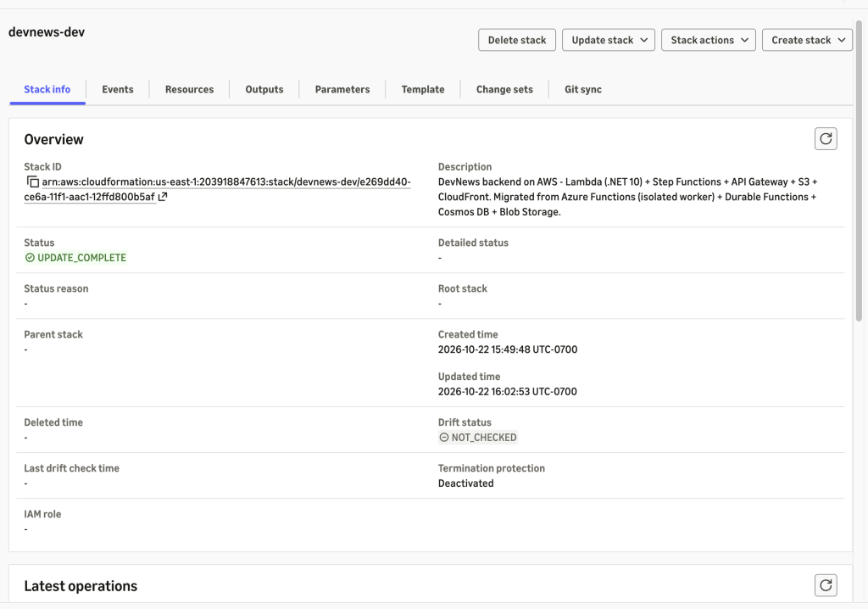Screen dimensions: 868x609
Task: Open the Git sync tab
Action: click(583, 89)
